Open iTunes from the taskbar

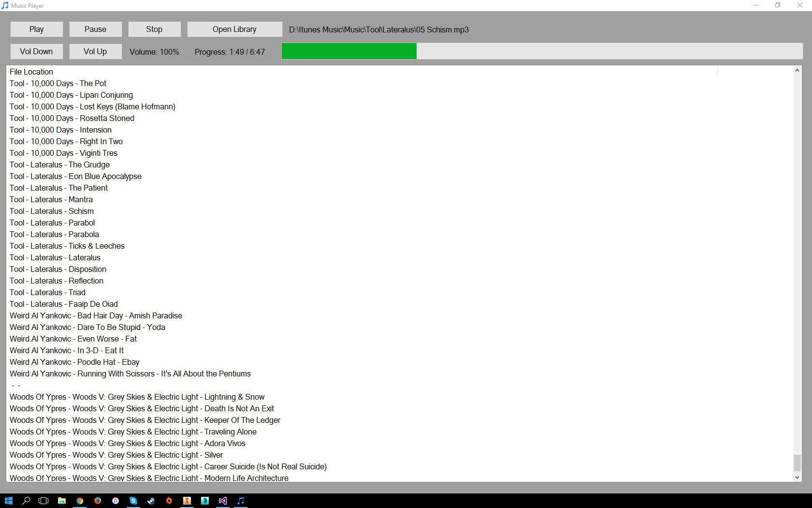click(116, 501)
